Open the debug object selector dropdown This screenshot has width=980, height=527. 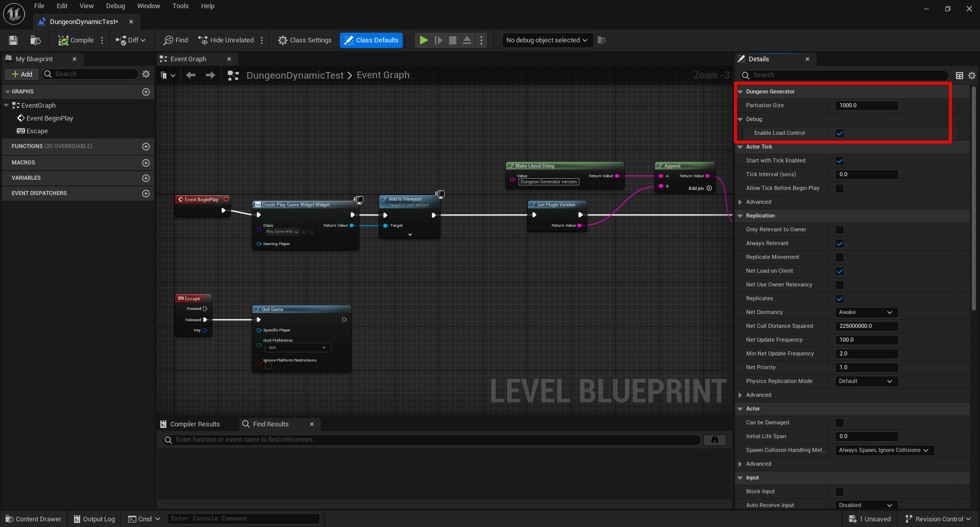tap(547, 40)
